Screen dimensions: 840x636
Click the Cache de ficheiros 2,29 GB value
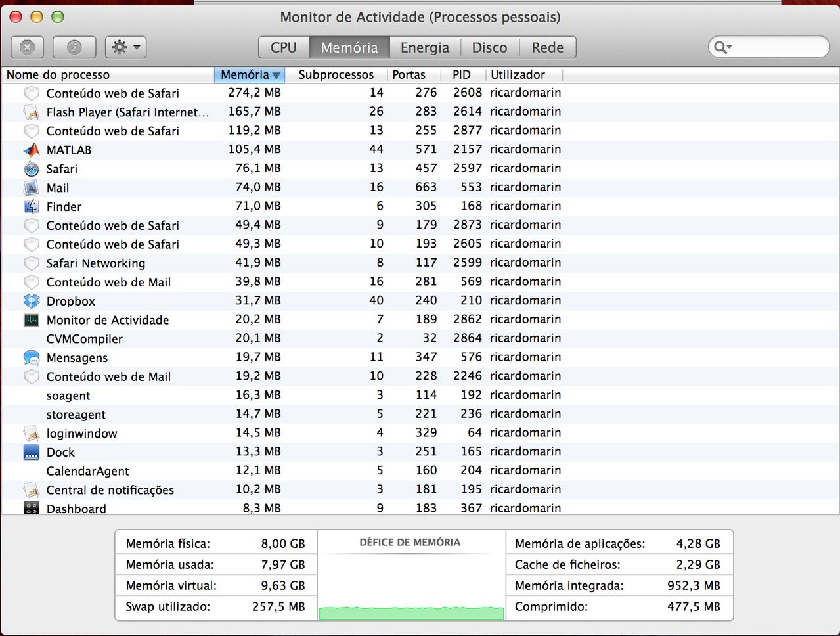(698, 565)
